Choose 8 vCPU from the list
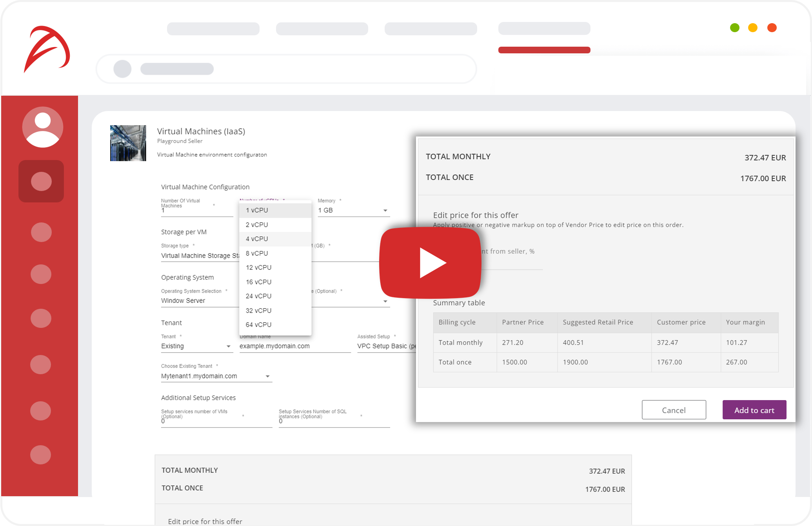Screen dimensions: 812x526 click(275, 253)
